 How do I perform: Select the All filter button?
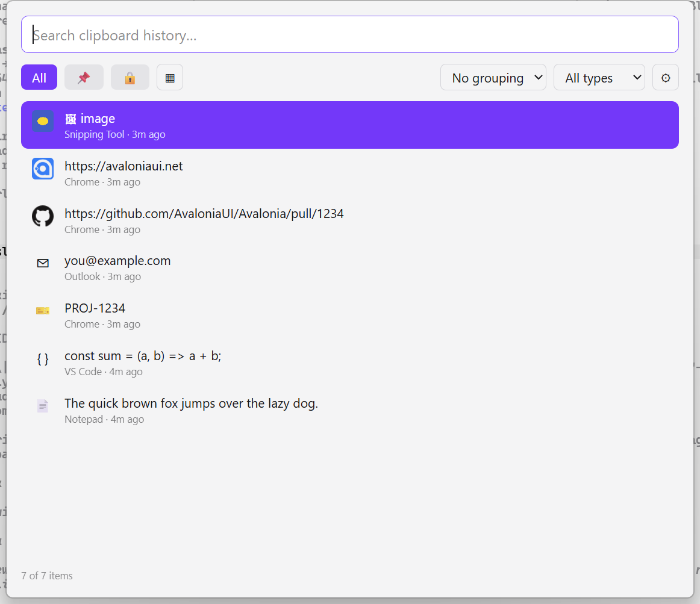tap(39, 77)
